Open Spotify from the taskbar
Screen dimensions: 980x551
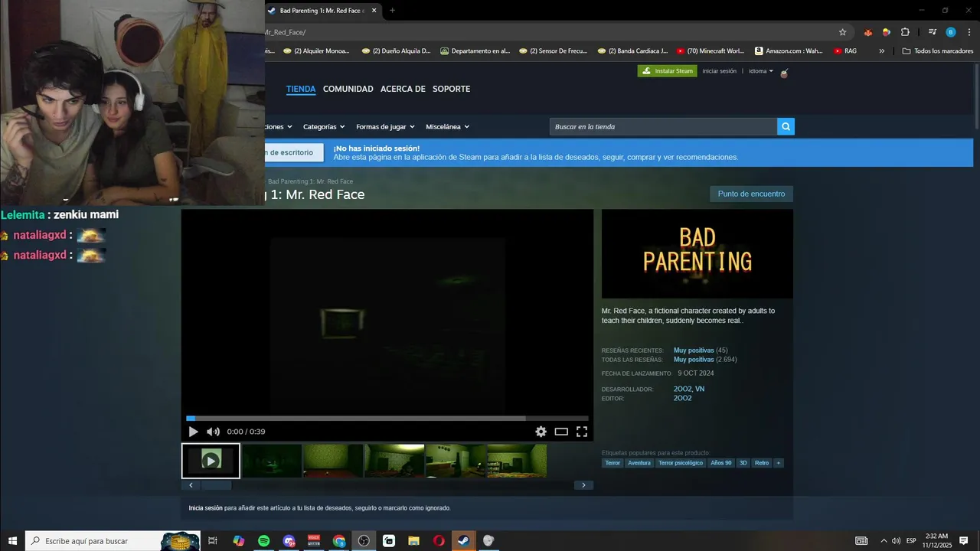[263, 541]
